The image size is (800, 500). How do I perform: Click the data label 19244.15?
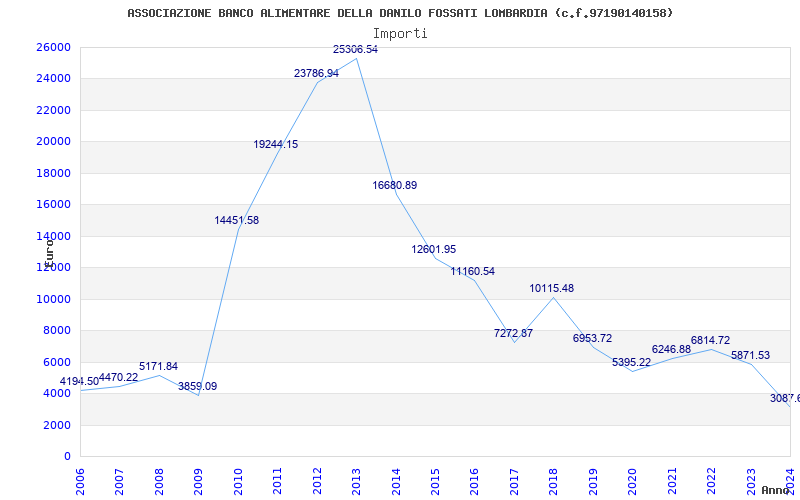point(276,144)
